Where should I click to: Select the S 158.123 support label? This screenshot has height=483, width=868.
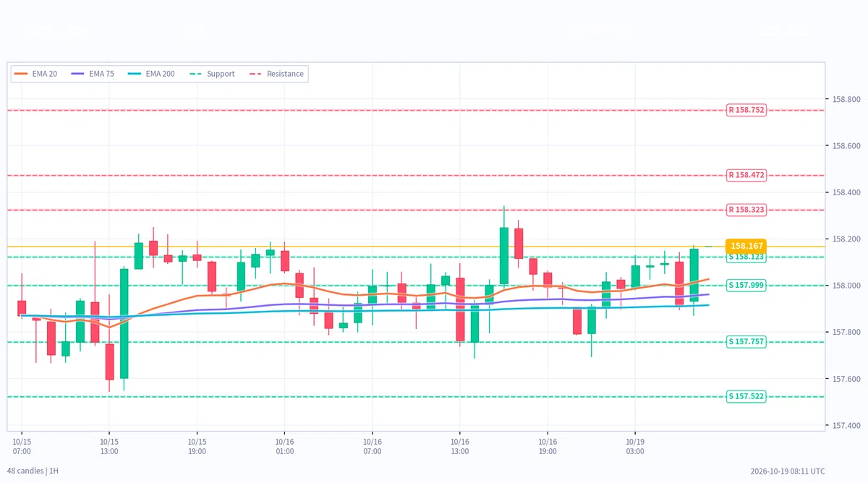pyautogui.click(x=746, y=257)
